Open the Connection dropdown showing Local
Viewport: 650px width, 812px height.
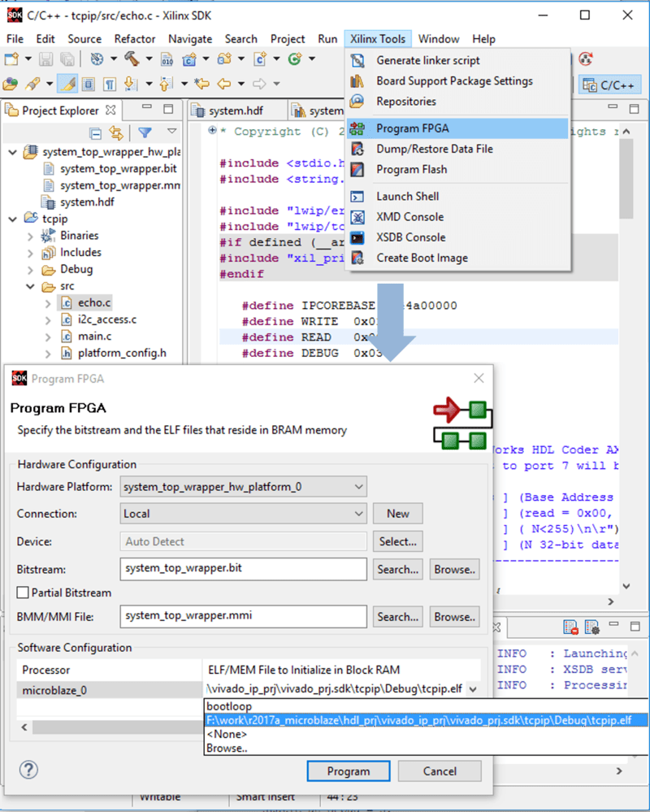pyautogui.click(x=243, y=514)
